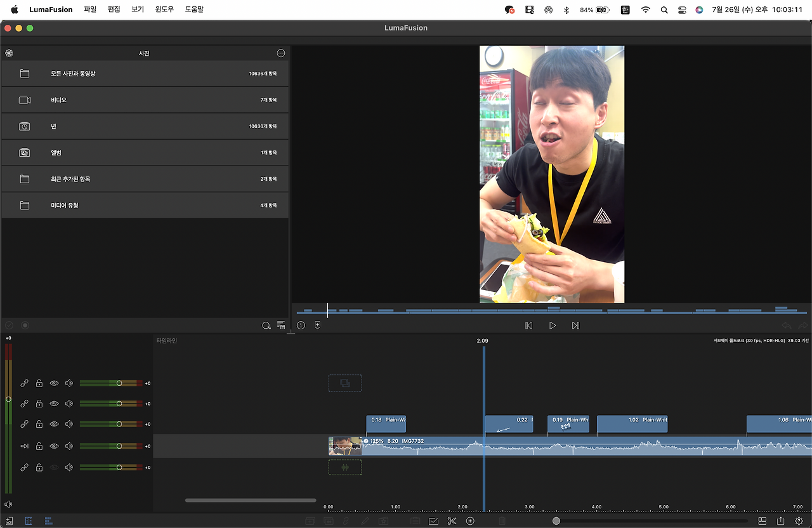This screenshot has width=812, height=528.
Task: Hide the third track with eye icon
Action: (x=54, y=424)
